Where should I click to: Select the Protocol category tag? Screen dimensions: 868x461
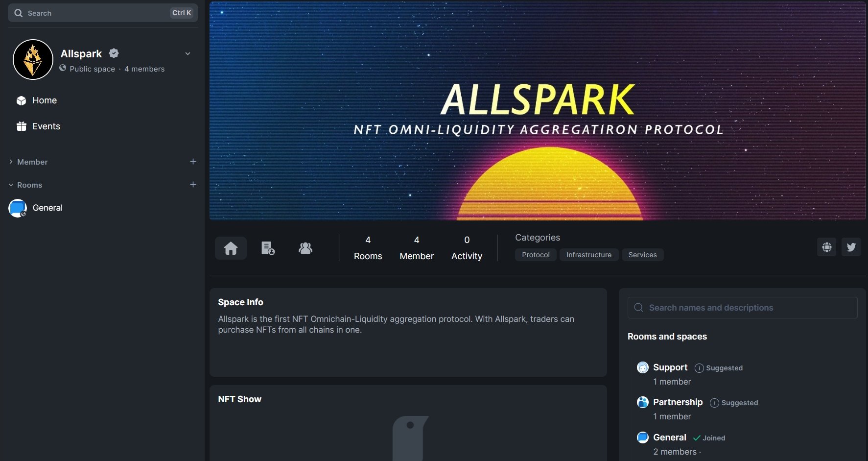click(536, 255)
